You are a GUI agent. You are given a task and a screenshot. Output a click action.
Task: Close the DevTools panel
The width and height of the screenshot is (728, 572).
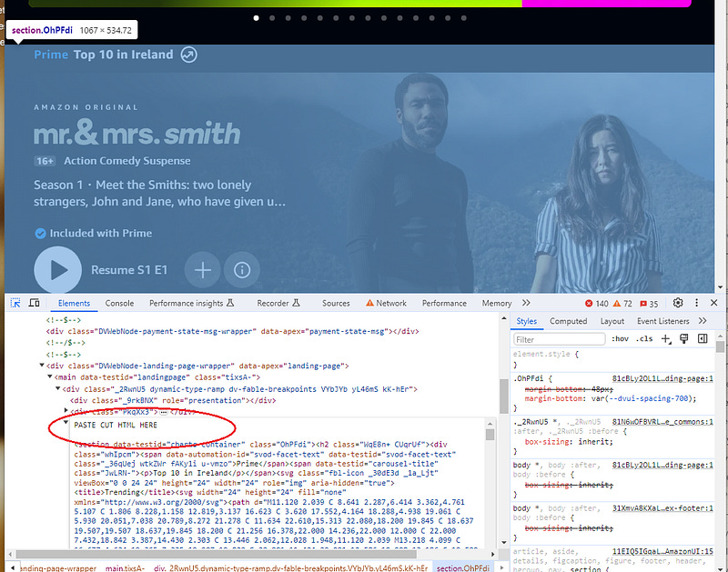point(714,303)
